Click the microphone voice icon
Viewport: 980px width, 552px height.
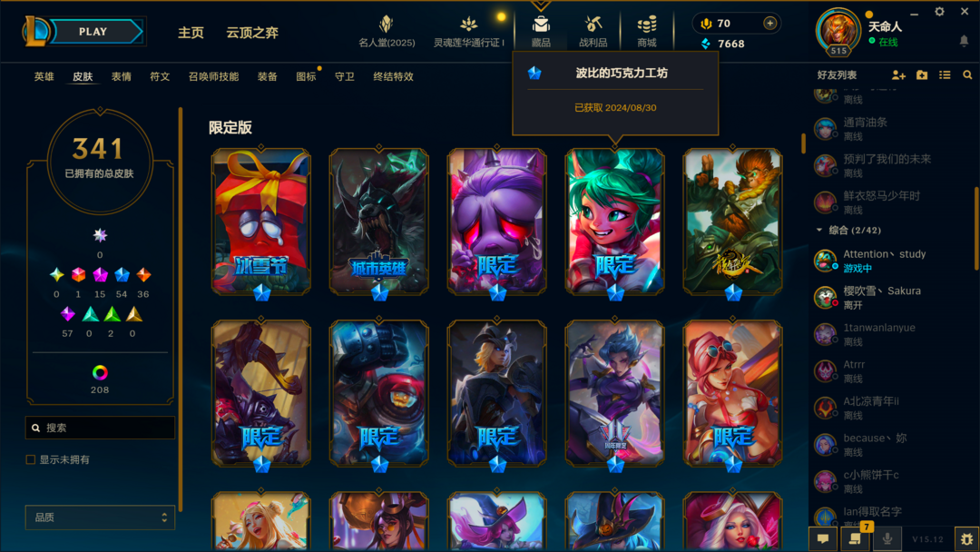(887, 538)
